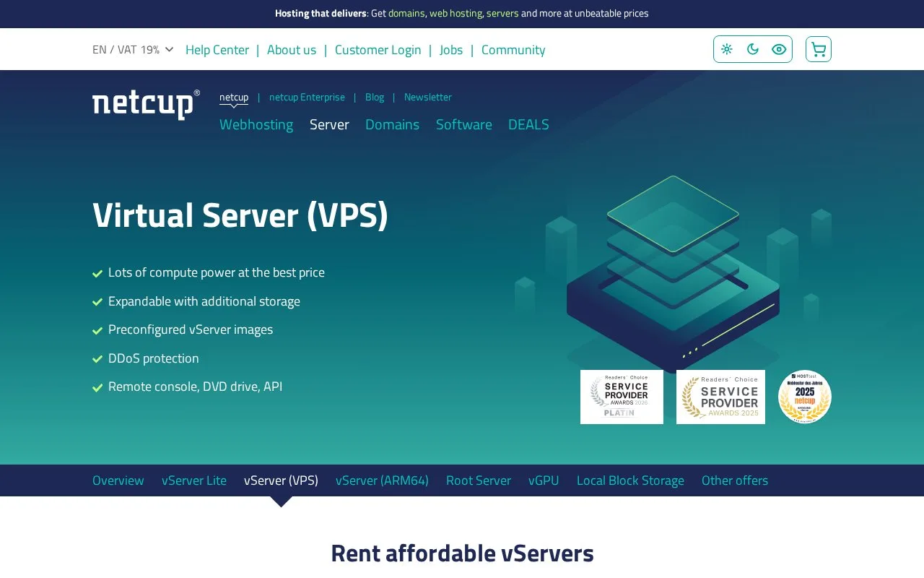The width and height of the screenshot is (924, 578).
Task: Follow the servers link in top banner
Action: click(x=502, y=13)
